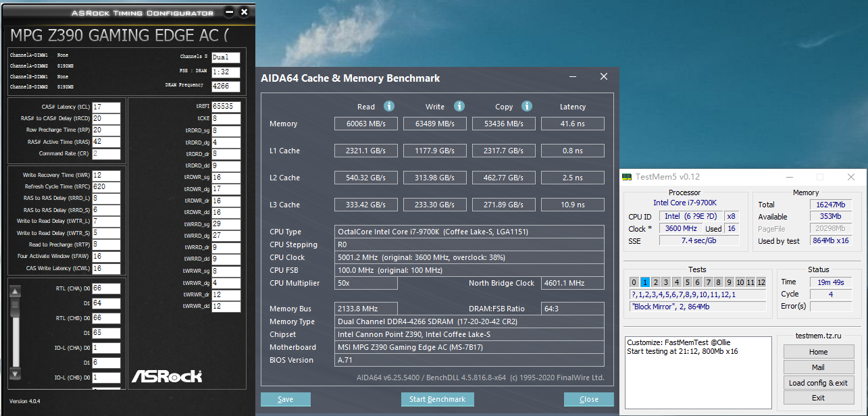
Task: Click the ASRock logo in Timing Configurator
Action: click(166, 375)
